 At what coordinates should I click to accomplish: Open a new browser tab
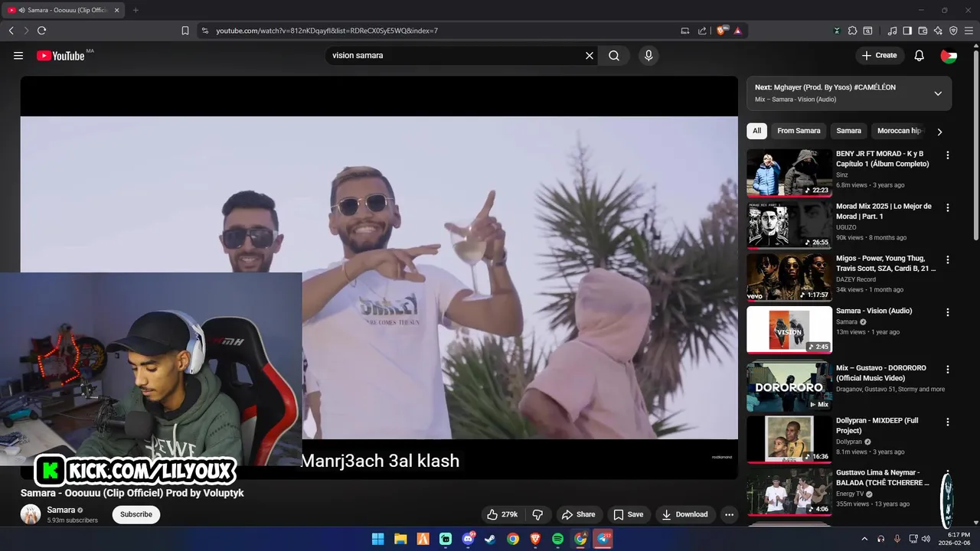click(x=136, y=10)
